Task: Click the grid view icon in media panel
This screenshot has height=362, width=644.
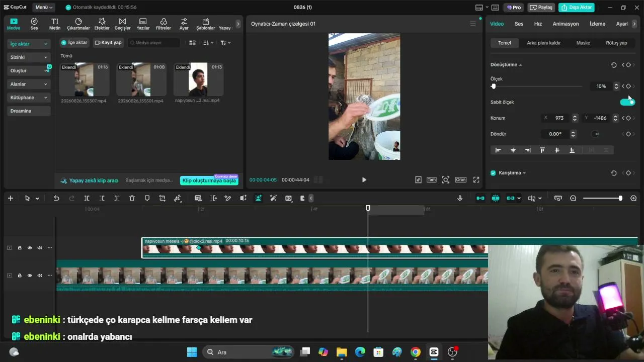Action: 192,43
